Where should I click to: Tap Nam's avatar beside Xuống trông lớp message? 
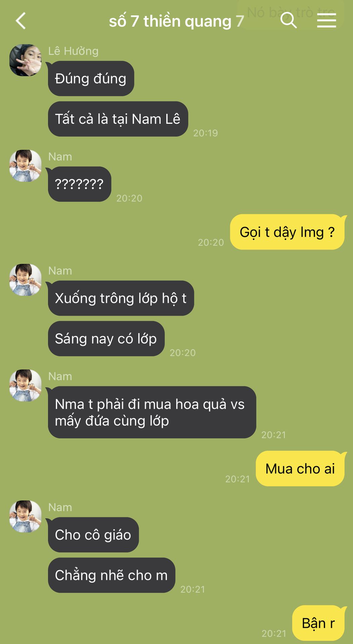(x=25, y=280)
